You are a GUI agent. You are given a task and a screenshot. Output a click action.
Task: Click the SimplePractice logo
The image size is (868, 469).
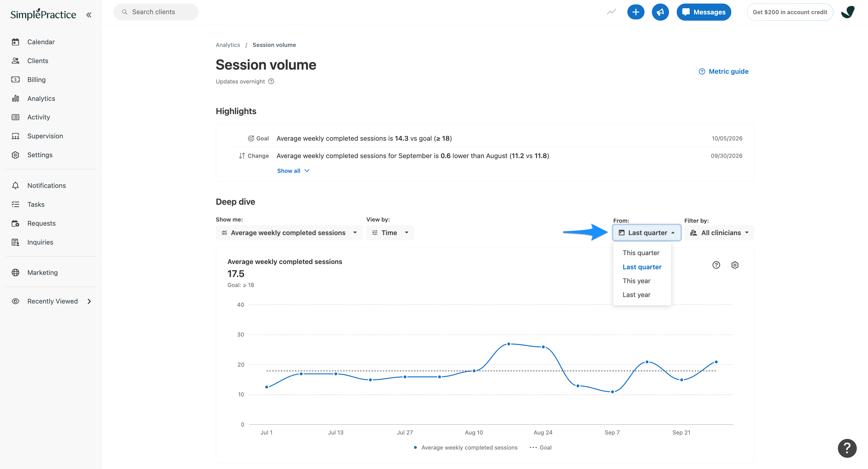pos(43,14)
